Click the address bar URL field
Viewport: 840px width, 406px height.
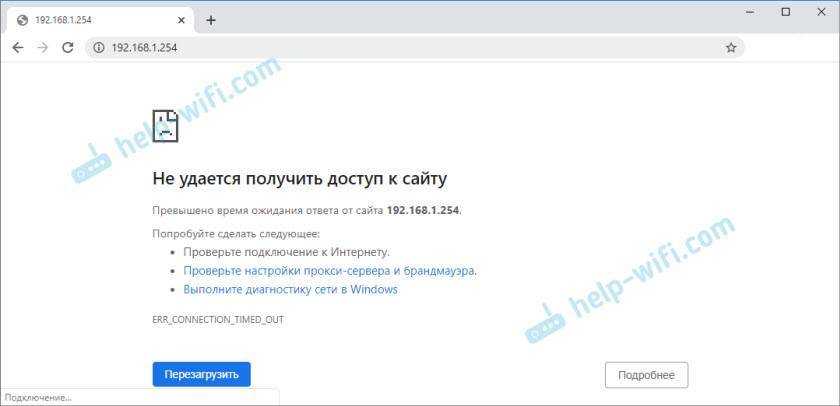[x=400, y=47]
